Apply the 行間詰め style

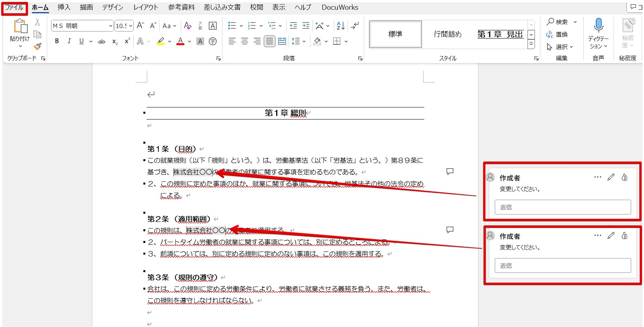click(x=447, y=34)
